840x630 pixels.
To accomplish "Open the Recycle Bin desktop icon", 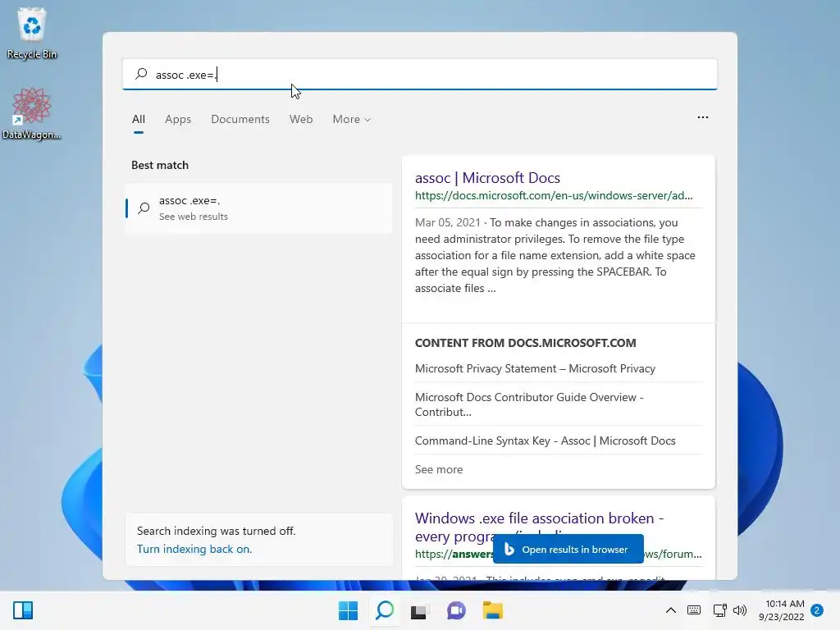I will [32, 33].
